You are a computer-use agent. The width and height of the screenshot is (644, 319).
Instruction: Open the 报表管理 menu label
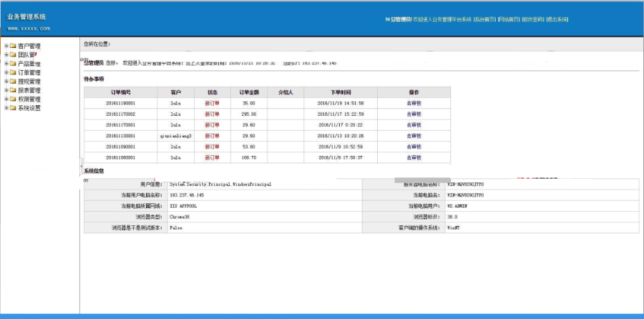29,90
